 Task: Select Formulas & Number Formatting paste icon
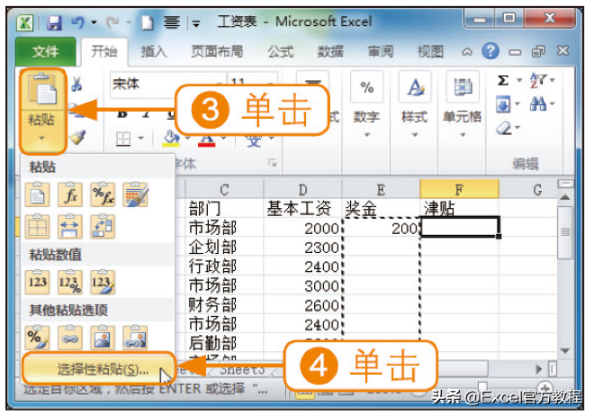coord(103,194)
